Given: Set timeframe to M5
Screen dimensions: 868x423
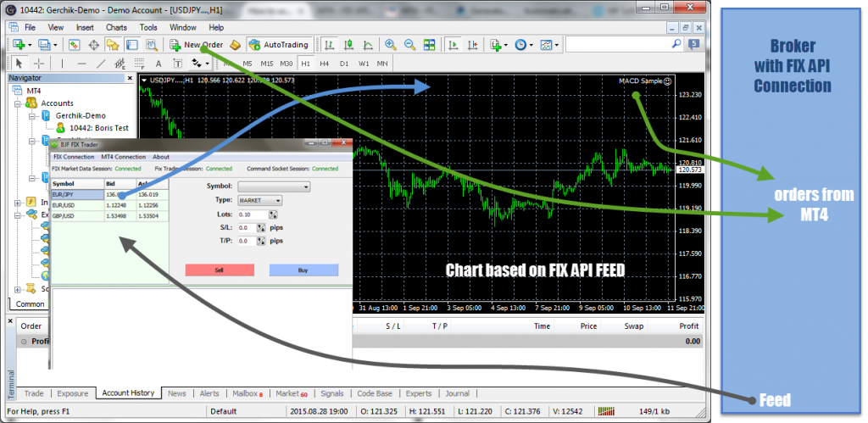Looking at the screenshot, I should [x=248, y=64].
